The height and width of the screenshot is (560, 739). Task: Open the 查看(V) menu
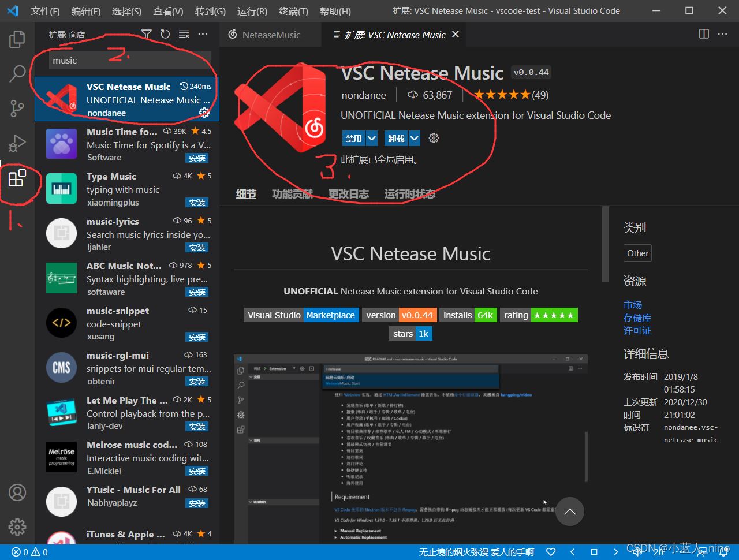coord(168,11)
